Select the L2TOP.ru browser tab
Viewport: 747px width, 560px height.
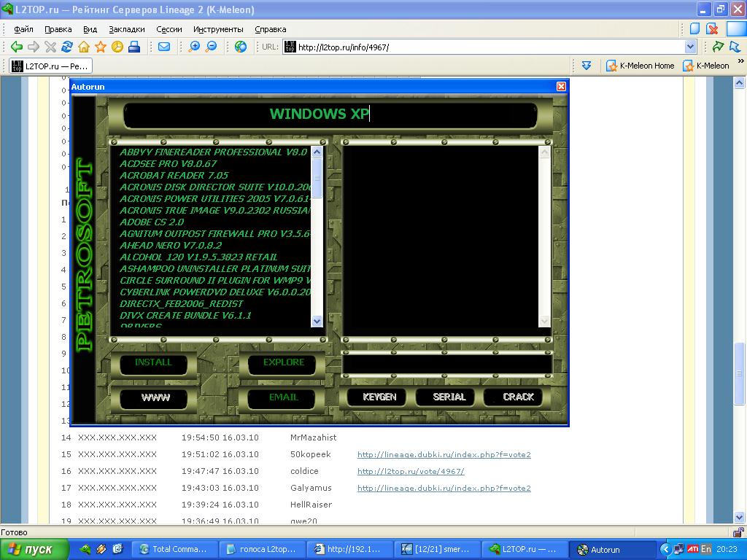point(50,66)
